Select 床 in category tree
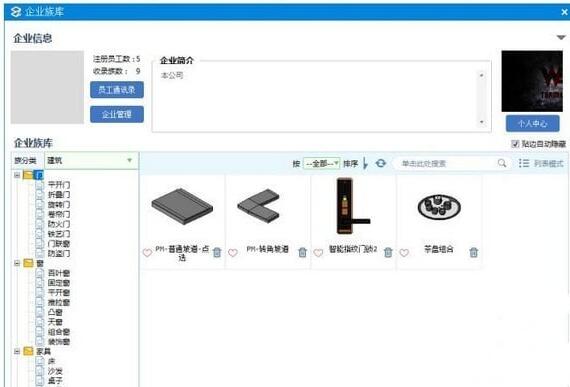 pos(52,361)
